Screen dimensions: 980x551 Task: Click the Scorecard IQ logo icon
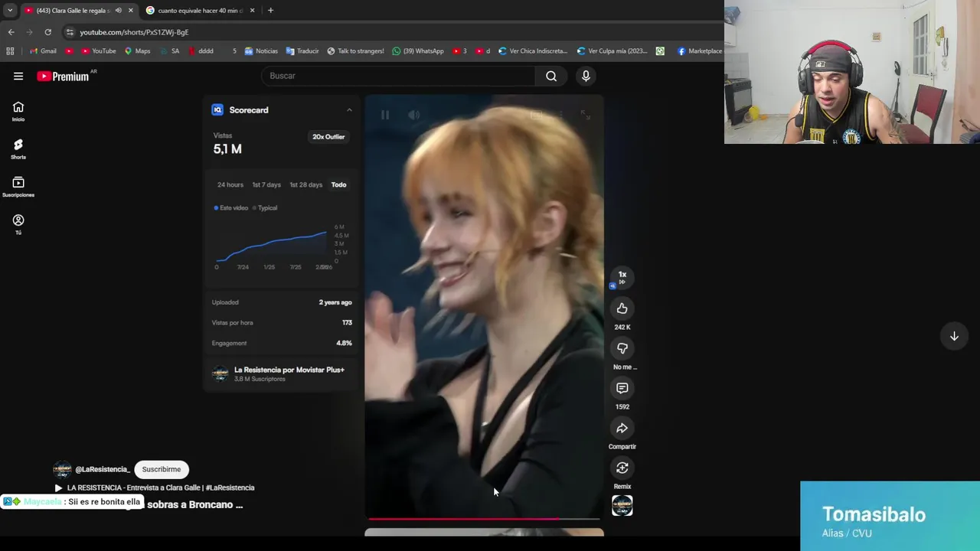click(x=217, y=110)
